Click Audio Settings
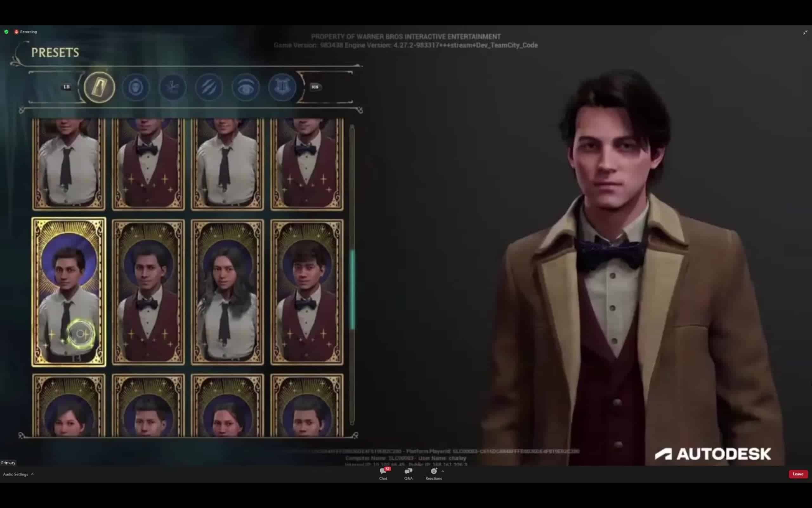The height and width of the screenshot is (508, 812). pyautogui.click(x=16, y=474)
